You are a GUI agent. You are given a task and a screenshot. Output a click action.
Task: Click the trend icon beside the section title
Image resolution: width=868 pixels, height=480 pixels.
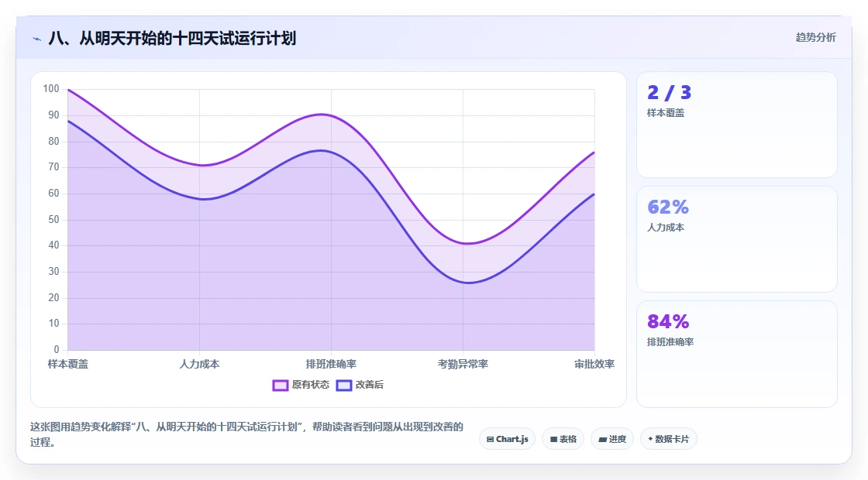coord(37,39)
